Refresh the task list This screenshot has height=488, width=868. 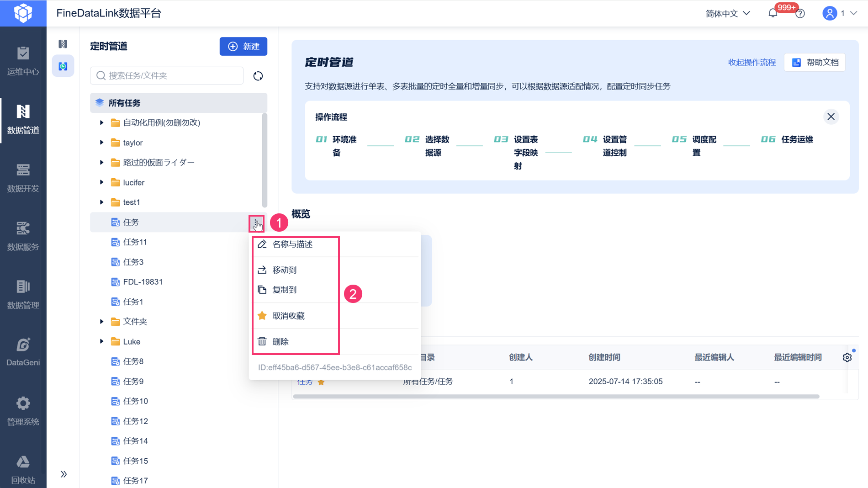pyautogui.click(x=258, y=76)
